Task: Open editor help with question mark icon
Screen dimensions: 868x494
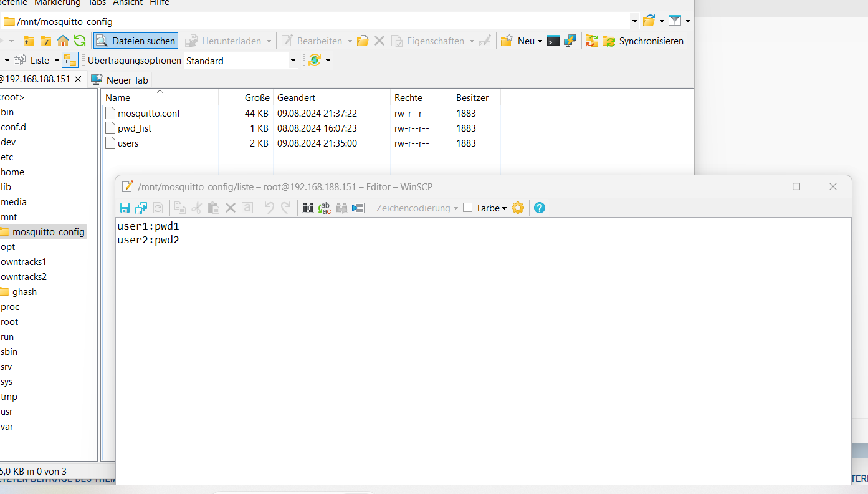Action: click(540, 208)
